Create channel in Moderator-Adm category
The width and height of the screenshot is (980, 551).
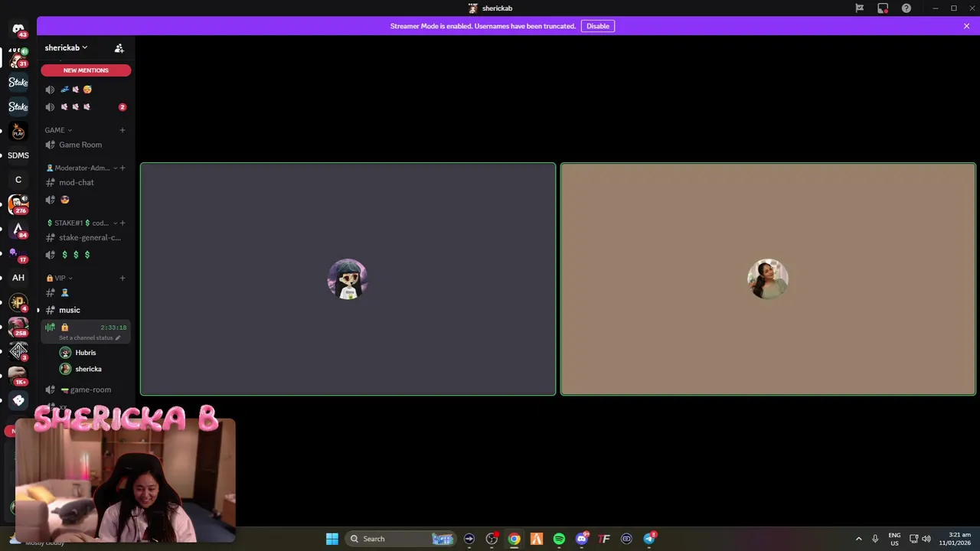122,168
